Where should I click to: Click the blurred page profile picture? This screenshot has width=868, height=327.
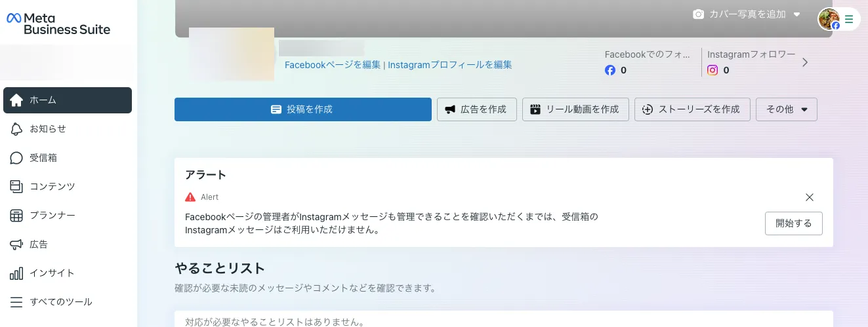pyautogui.click(x=232, y=54)
